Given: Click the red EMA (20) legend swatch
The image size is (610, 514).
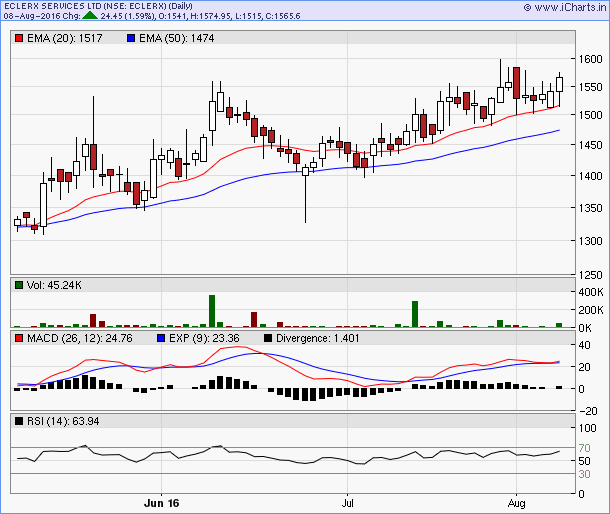Looking at the screenshot, I should [19, 38].
